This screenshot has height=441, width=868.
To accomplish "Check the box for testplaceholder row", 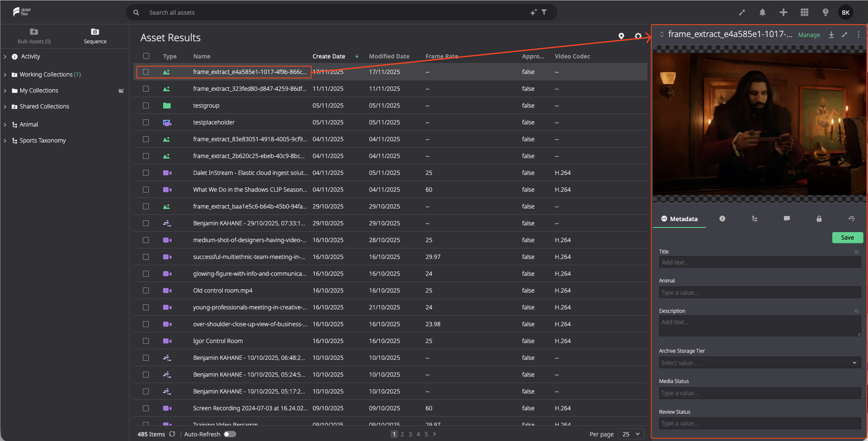I will click(146, 122).
